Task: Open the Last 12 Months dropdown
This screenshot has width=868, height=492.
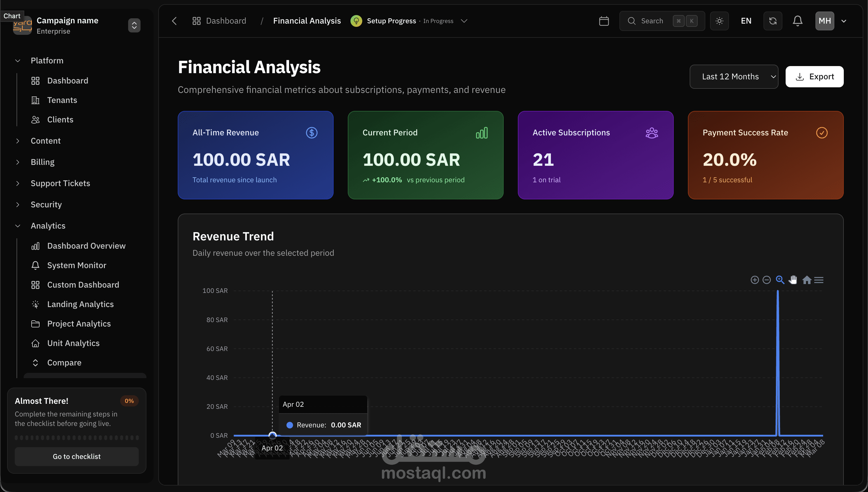Action: [x=733, y=77]
